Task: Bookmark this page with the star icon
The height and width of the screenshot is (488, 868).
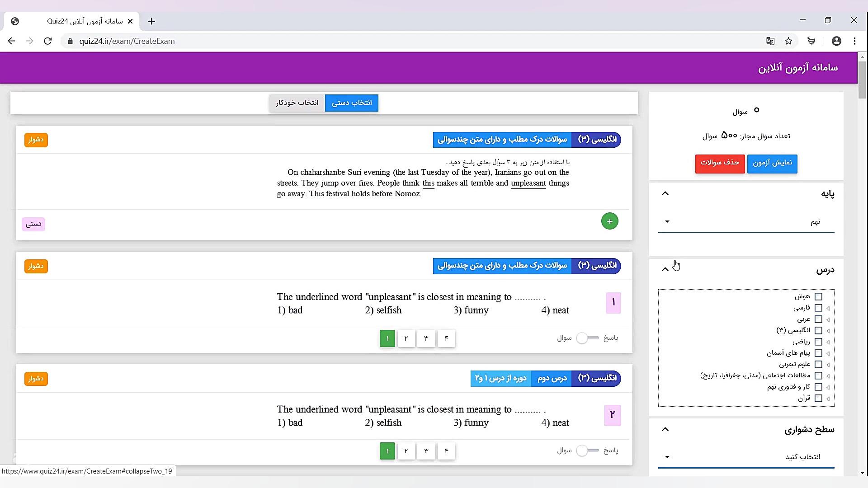Action: point(788,41)
